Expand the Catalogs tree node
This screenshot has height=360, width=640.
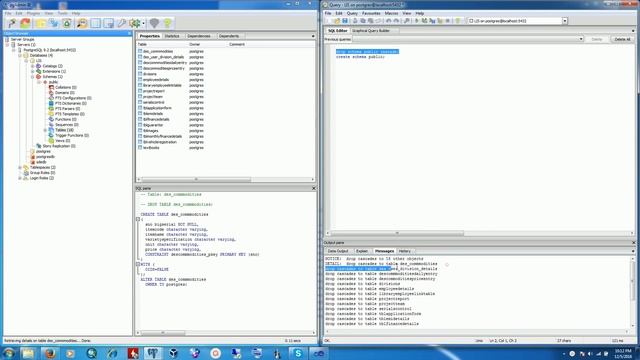(33, 66)
